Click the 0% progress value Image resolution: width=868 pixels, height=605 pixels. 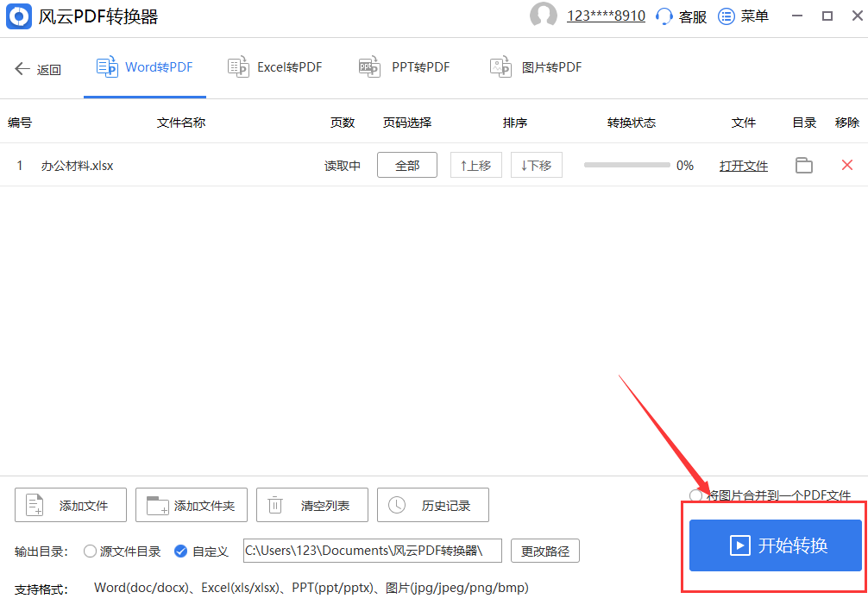point(685,166)
